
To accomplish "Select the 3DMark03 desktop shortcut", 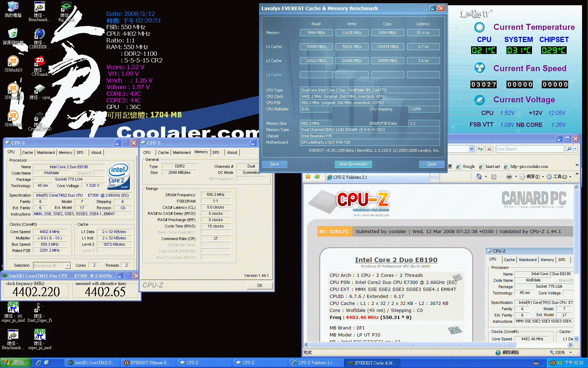I will 13,64.
